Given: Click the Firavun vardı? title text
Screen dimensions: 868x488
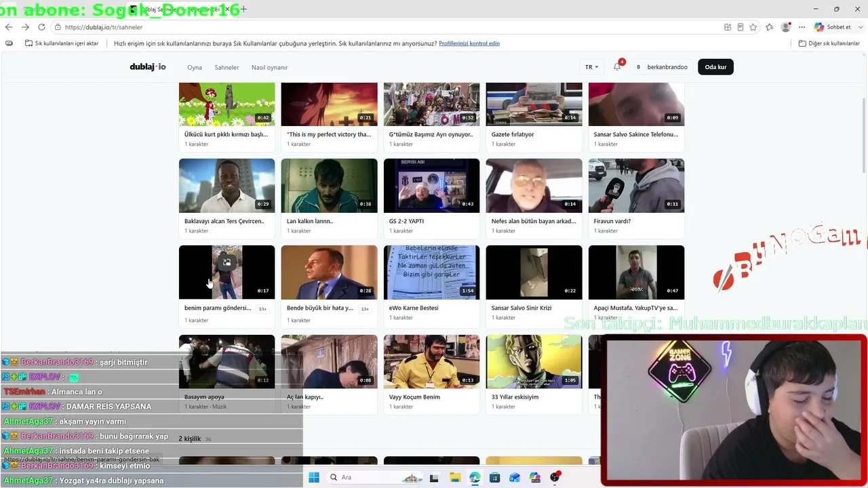Looking at the screenshot, I should pyautogui.click(x=612, y=221).
